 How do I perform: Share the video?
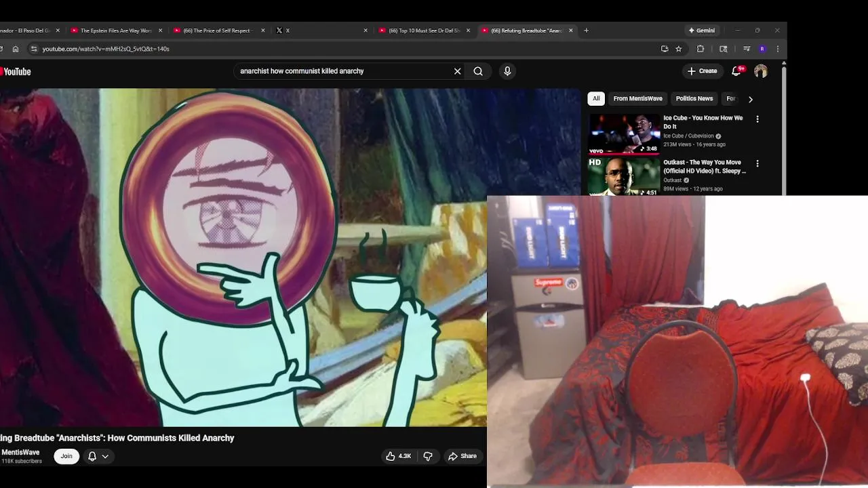point(462,456)
